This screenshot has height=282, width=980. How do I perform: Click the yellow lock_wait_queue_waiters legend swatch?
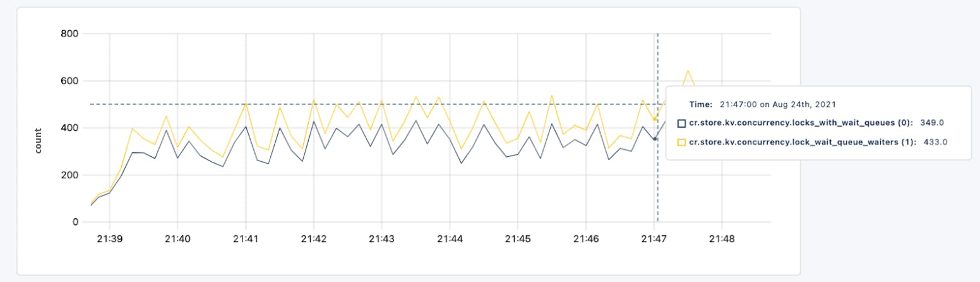(681, 143)
